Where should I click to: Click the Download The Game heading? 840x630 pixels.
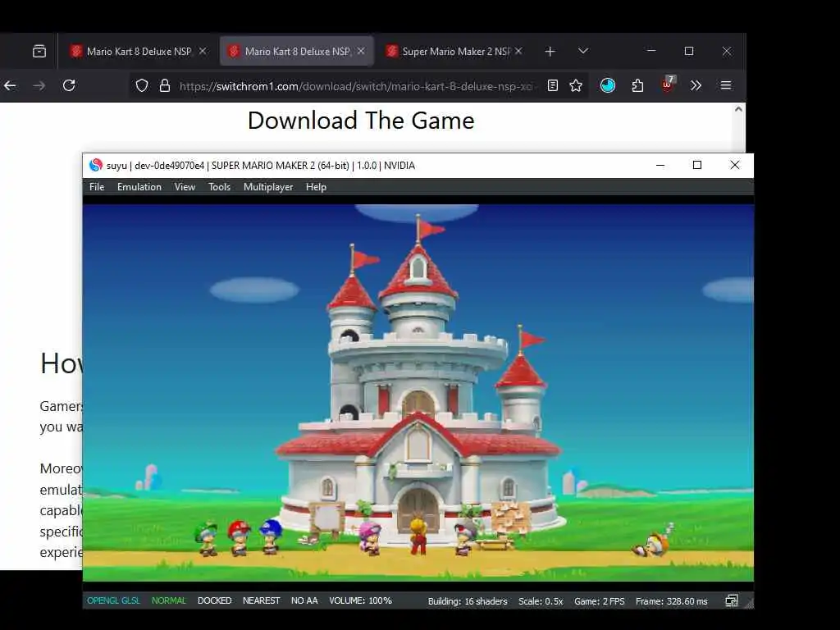pos(361,121)
